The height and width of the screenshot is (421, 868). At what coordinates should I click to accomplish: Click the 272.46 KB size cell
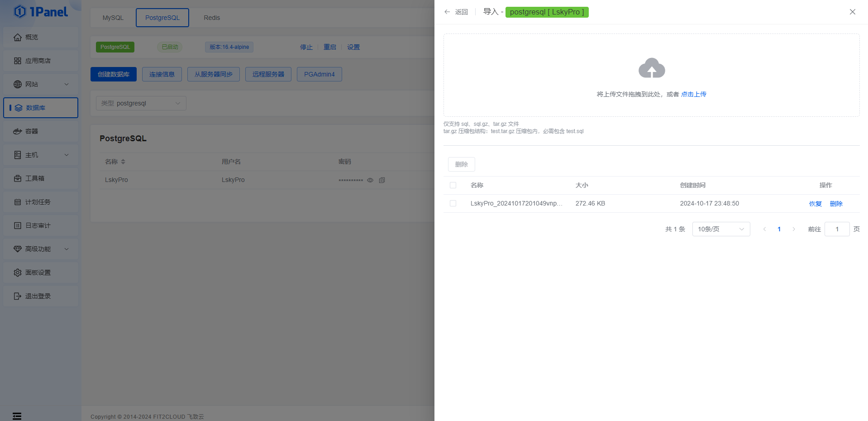tap(590, 203)
